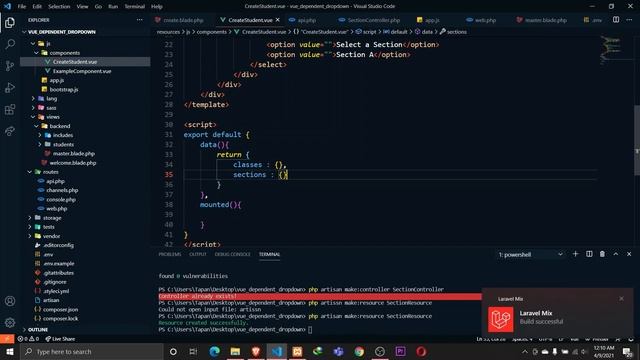Switch to the DEBUG CONSOLE panel tab

click(x=233, y=254)
